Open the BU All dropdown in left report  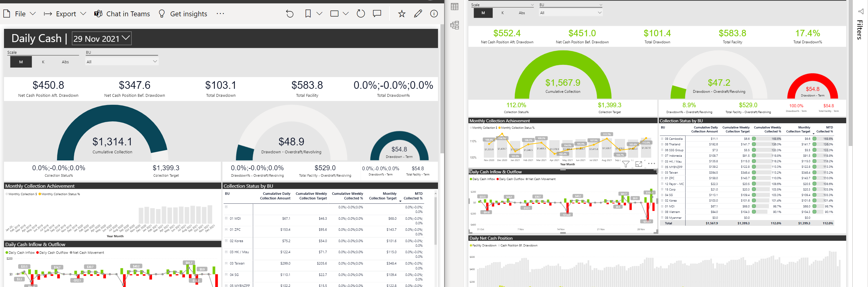pyautogui.click(x=122, y=62)
